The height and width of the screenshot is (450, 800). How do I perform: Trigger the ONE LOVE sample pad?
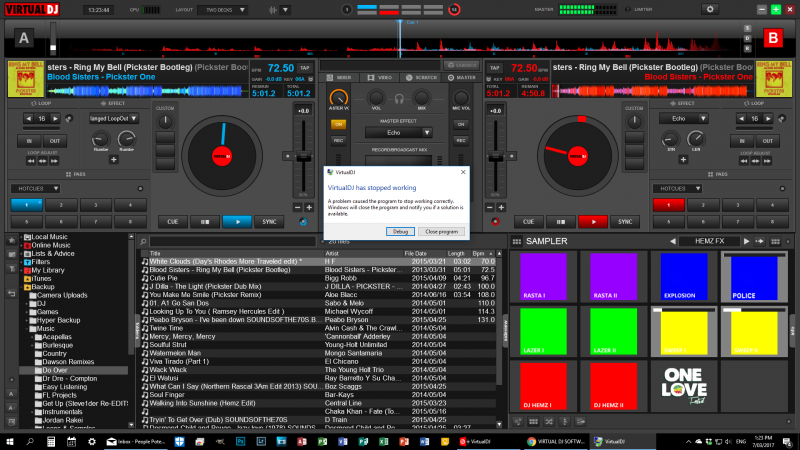[684, 386]
